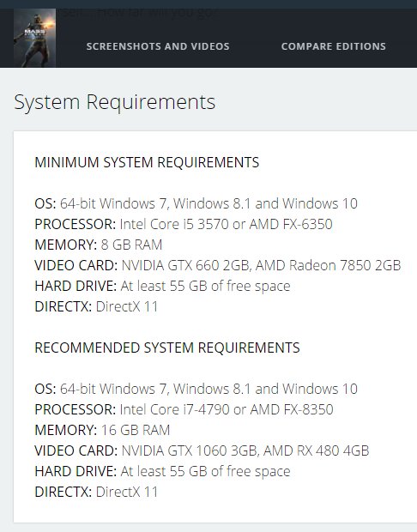Select the minimum OS line under minimum requirements
Screen dimensions: 417x532
coord(196,203)
